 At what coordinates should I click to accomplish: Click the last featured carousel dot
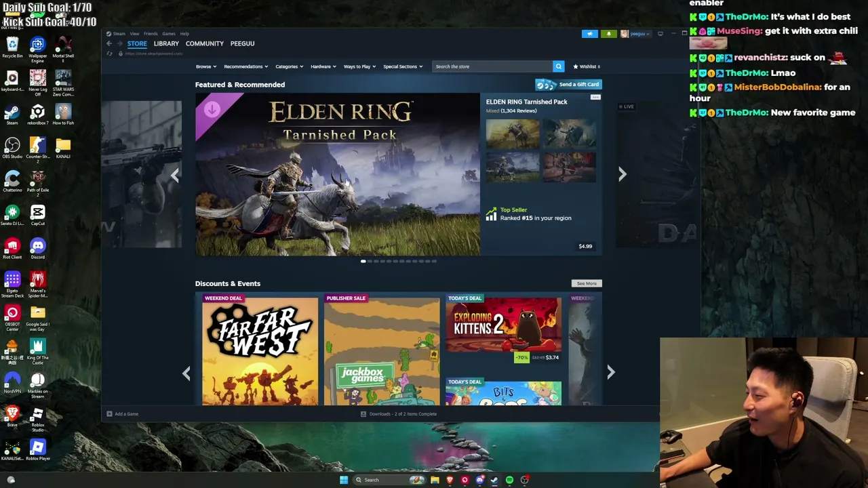pyautogui.click(x=434, y=261)
